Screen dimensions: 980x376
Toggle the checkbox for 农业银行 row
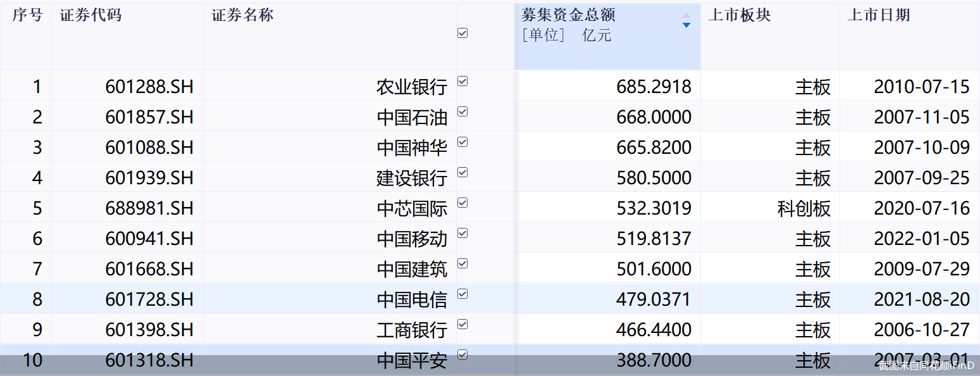[462, 81]
